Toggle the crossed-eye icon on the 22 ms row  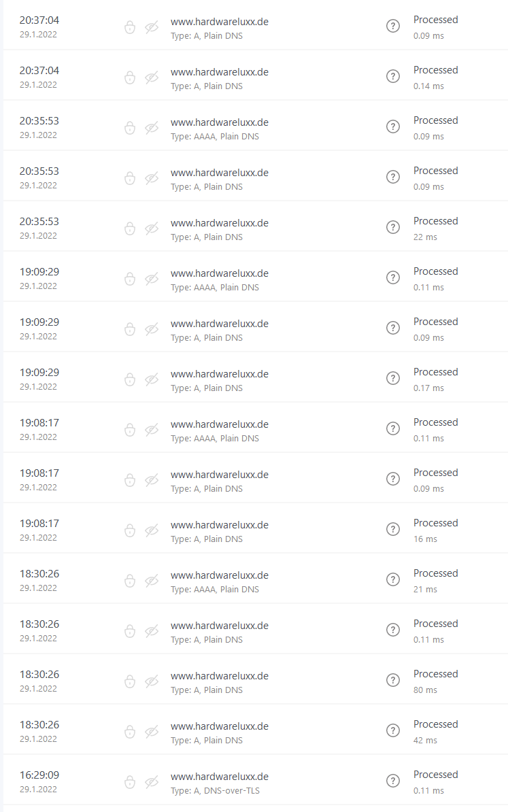tap(152, 229)
